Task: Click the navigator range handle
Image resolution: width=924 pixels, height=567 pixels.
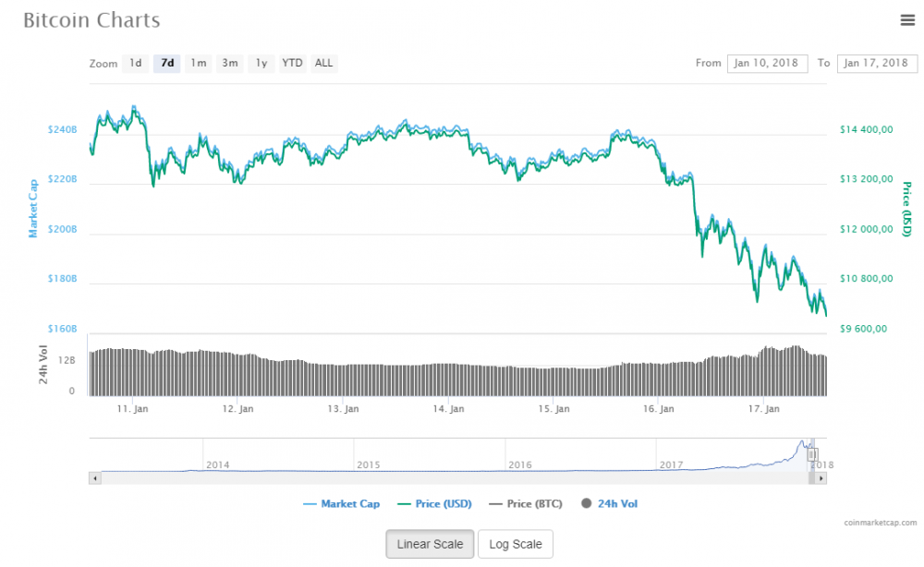Action: (812, 454)
